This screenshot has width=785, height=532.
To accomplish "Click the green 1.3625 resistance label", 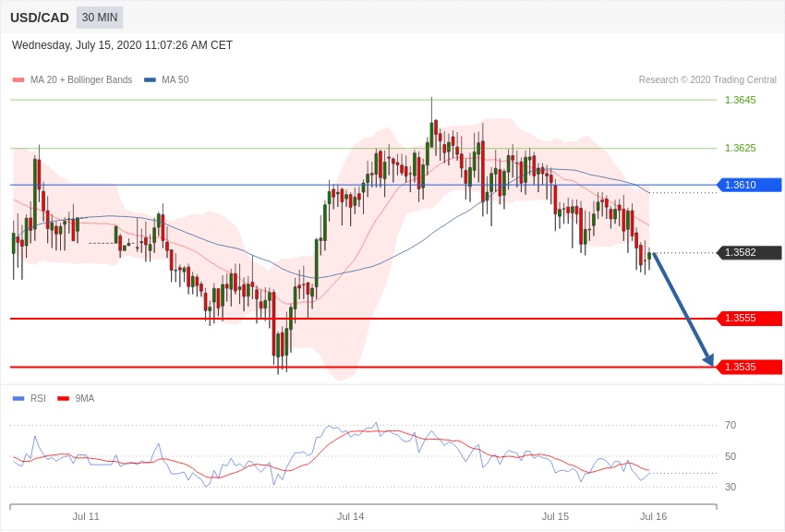I will pos(740,148).
